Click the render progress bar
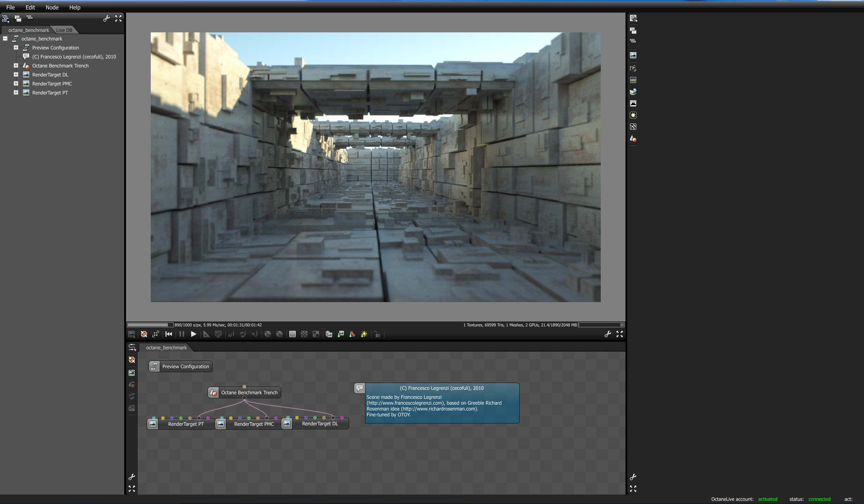Image resolution: width=864 pixels, height=504 pixels. 150,325
